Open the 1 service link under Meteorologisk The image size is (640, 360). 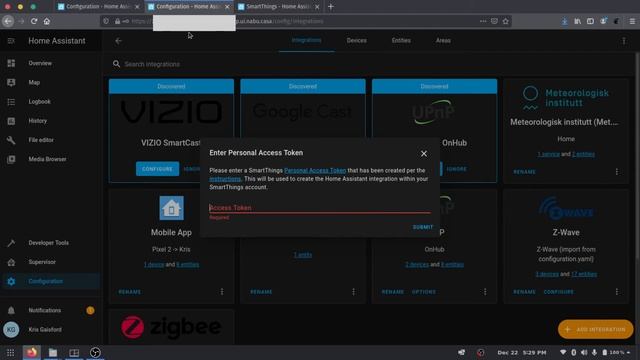click(548, 154)
